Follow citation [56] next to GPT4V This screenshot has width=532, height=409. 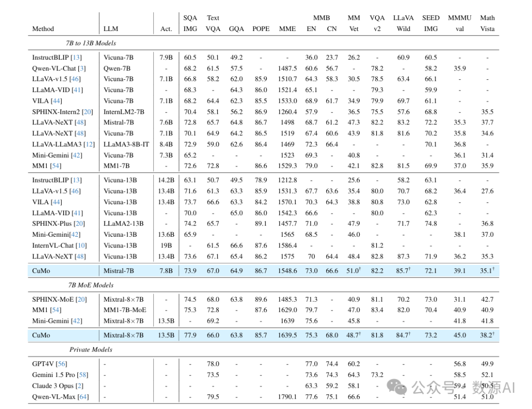click(x=62, y=364)
